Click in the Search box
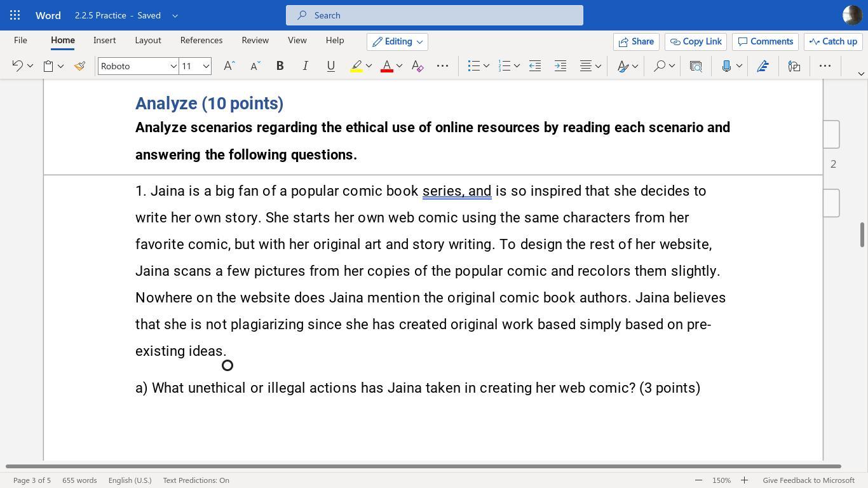Screen dimensions: 868x488 [x=435, y=15]
